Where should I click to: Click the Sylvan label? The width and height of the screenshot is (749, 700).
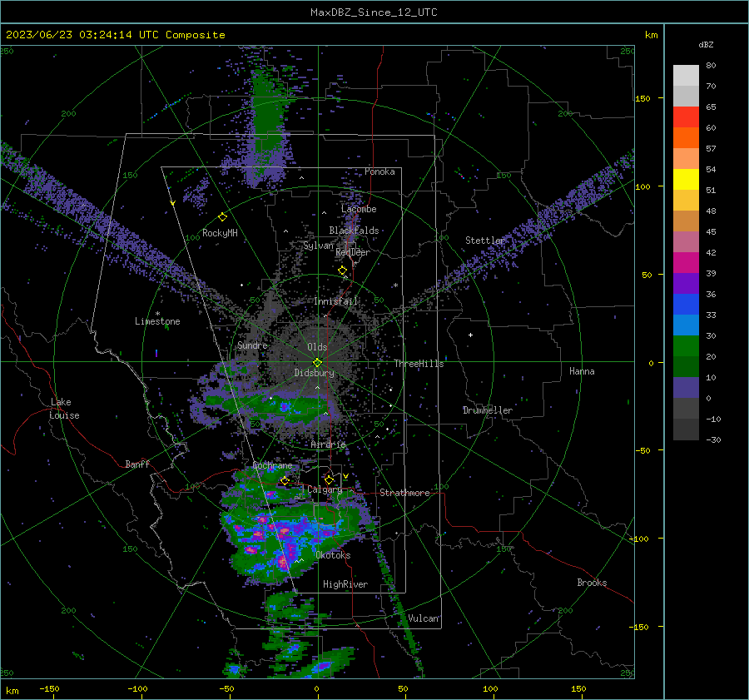[x=318, y=246]
